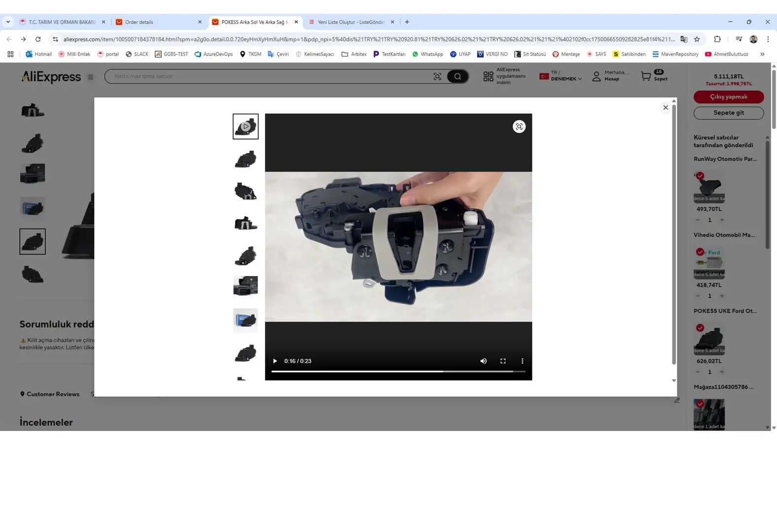Screen dimensions: 777x532
Task: Click the Sepete git button
Action: (728, 113)
